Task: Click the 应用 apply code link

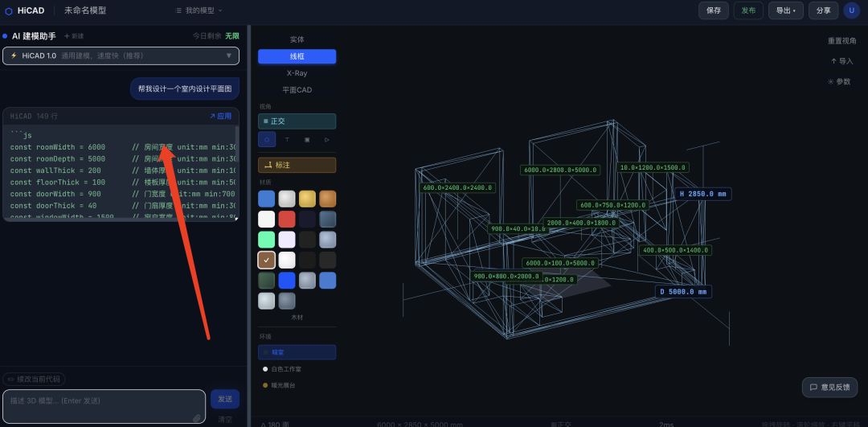Action: (220, 117)
